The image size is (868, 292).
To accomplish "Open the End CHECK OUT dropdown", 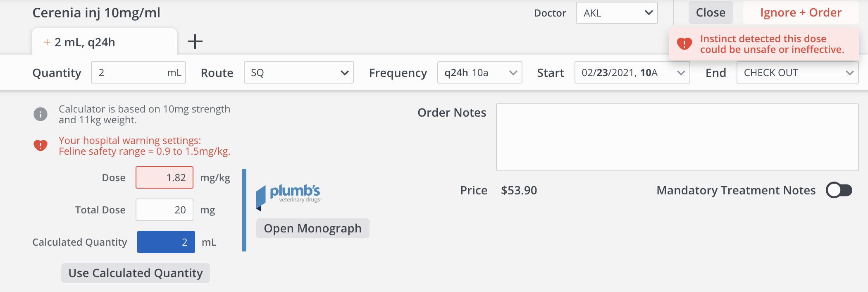I will click(797, 73).
